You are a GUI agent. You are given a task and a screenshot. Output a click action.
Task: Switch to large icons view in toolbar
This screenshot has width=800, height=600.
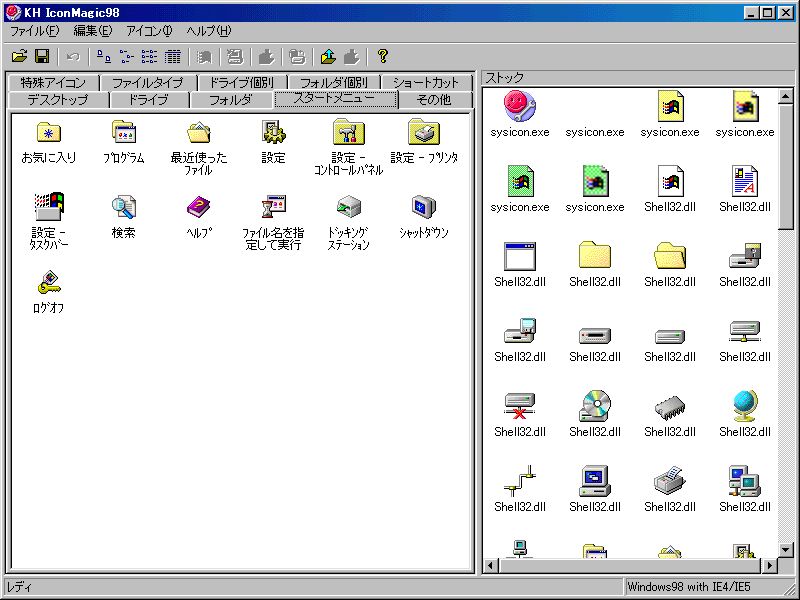104,57
